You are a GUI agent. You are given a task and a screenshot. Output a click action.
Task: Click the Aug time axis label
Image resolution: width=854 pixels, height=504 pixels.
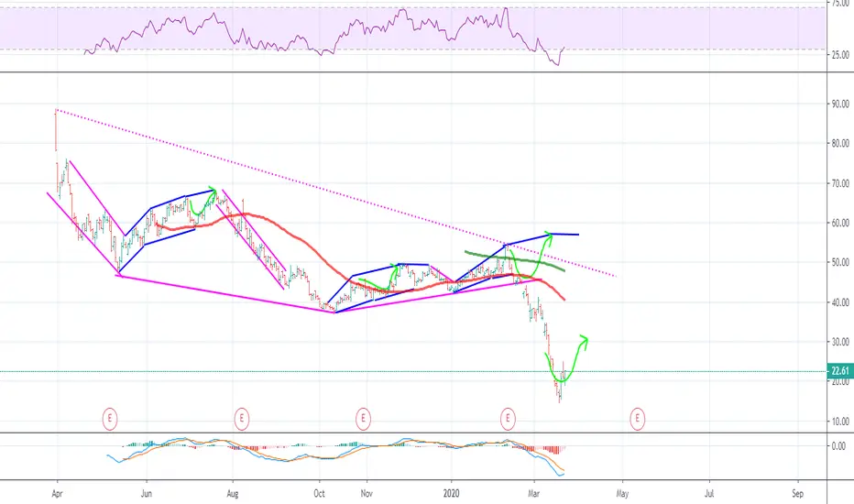click(x=233, y=494)
